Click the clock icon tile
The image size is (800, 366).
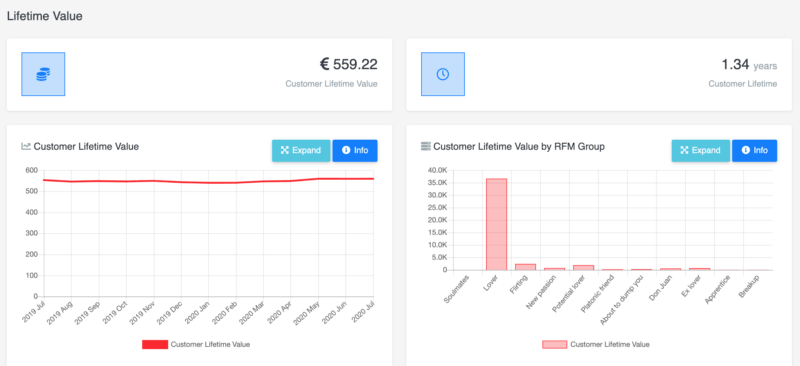(442, 74)
